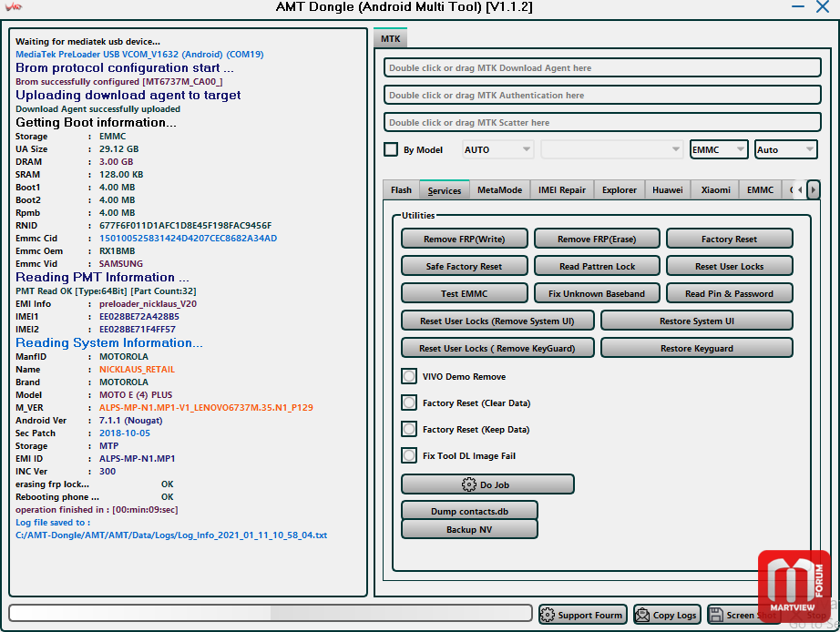
Task: Click the Dump contacts.db button
Action: click(x=469, y=510)
